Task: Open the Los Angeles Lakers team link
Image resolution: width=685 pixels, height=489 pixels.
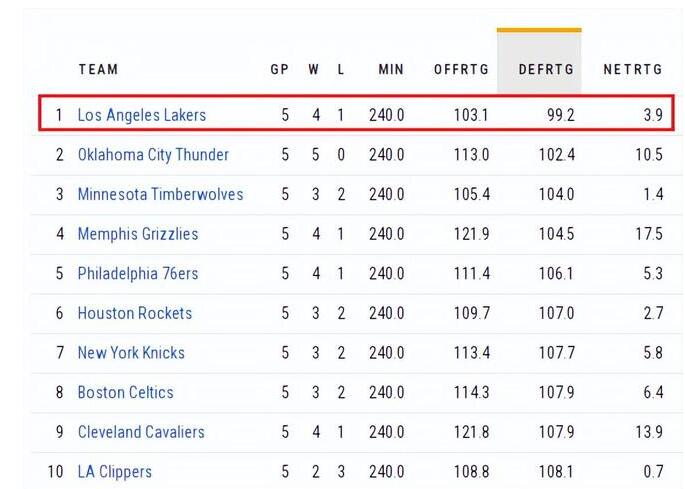Action: [142, 115]
